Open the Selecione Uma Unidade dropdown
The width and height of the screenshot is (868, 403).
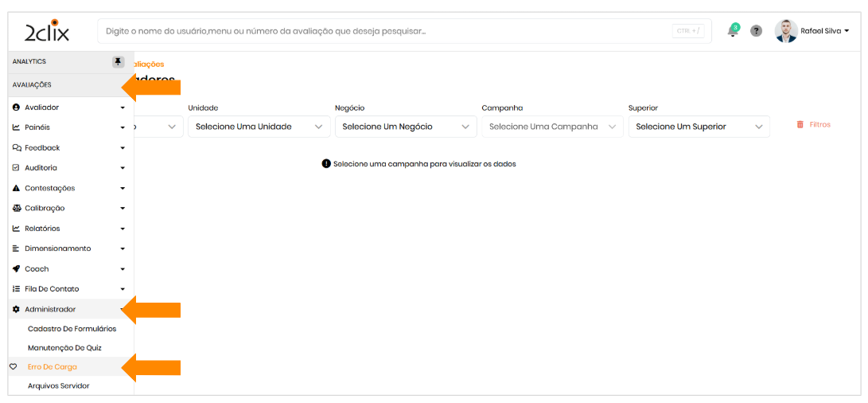click(x=258, y=127)
